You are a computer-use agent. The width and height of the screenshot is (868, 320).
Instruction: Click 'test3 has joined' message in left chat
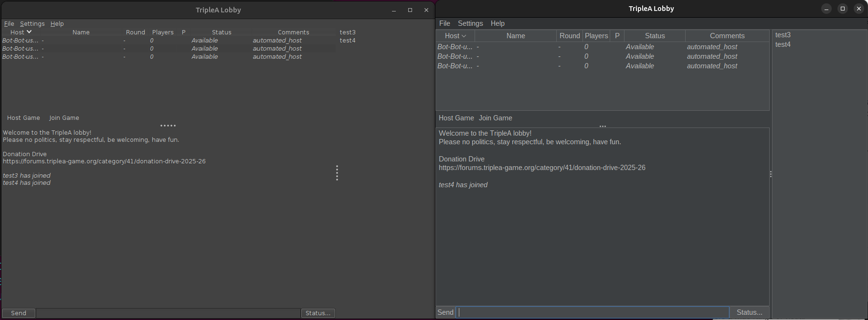coord(27,176)
